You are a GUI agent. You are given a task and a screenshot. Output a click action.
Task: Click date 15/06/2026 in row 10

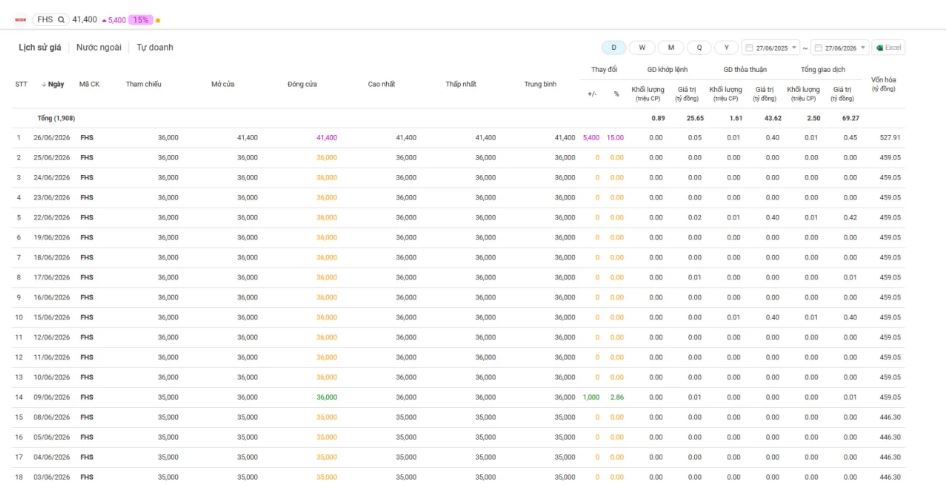(x=52, y=317)
